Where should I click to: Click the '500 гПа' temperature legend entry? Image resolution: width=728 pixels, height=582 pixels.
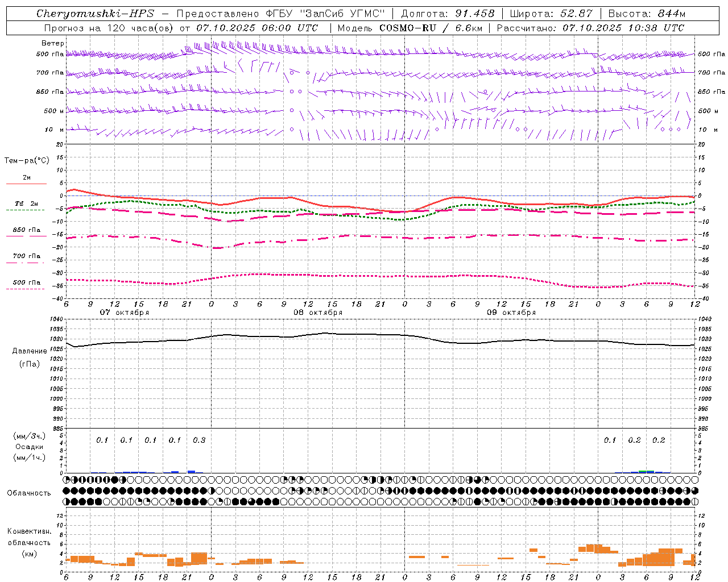click(27, 282)
